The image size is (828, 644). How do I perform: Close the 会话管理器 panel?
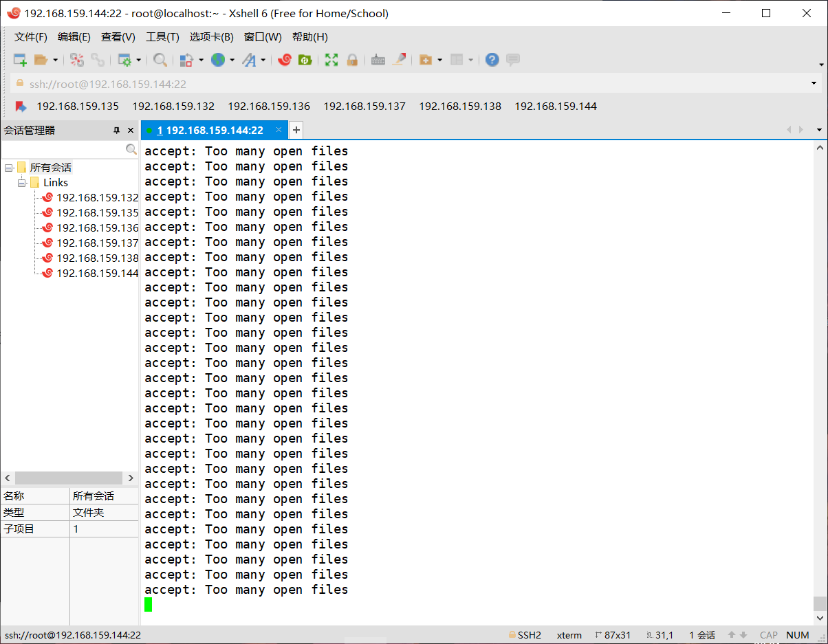131,131
